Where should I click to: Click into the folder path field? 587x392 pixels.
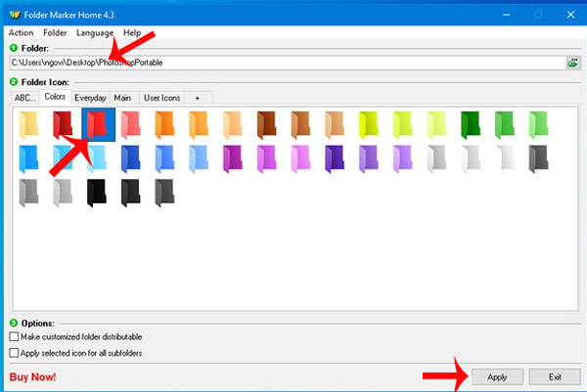click(288, 63)
